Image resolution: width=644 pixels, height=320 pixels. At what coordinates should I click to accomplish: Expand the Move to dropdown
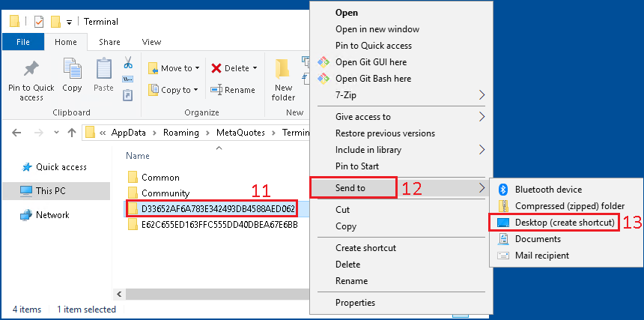click(197, 68)
